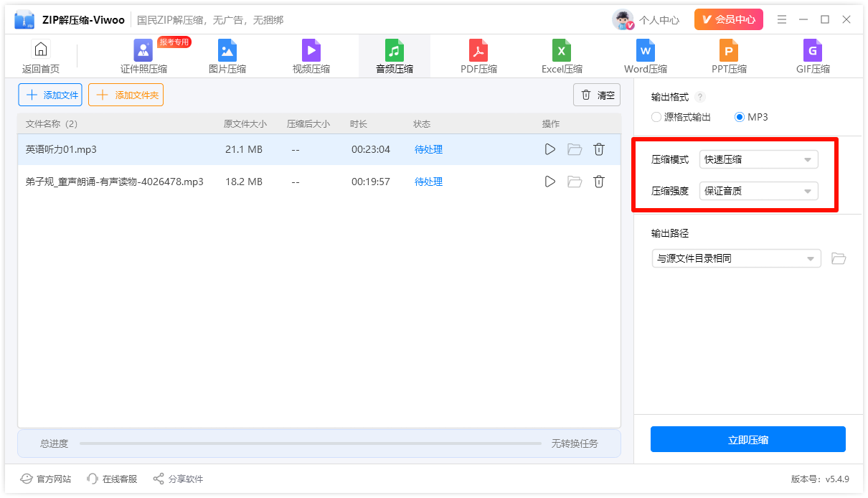Open output folder for 弟子规 file
Image resolution: width=868 pixels, height=498 pixels.
(x=575, y=182)
